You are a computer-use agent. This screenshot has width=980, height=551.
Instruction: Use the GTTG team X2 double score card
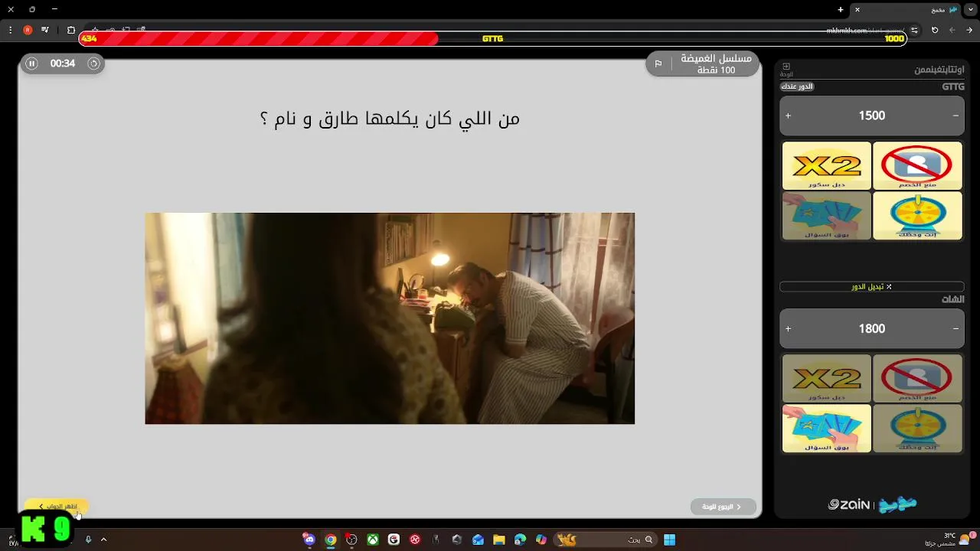click(x=827, y=165)
